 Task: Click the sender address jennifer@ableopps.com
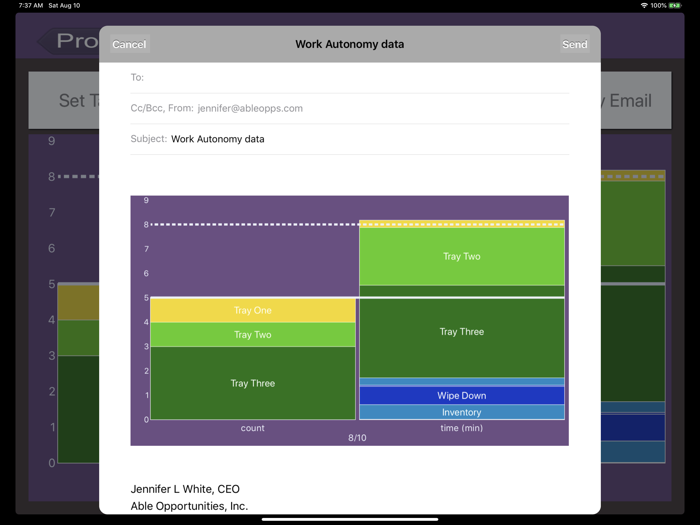click(x=250, y=108)
